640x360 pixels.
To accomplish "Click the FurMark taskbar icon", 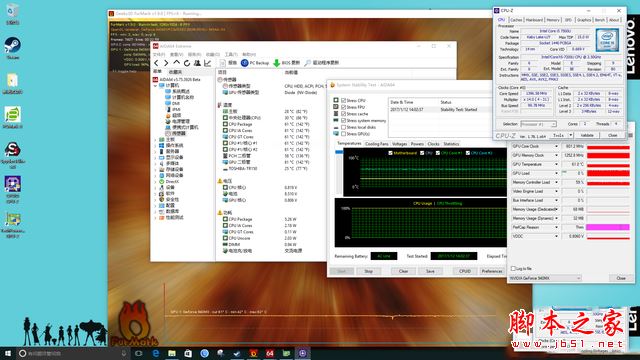I will (253, 353).
